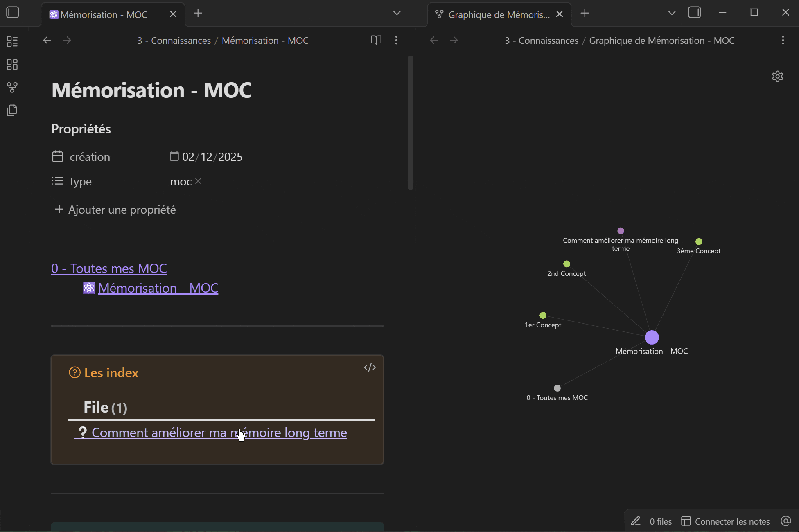Remove the moc type value

coord(198,181)
